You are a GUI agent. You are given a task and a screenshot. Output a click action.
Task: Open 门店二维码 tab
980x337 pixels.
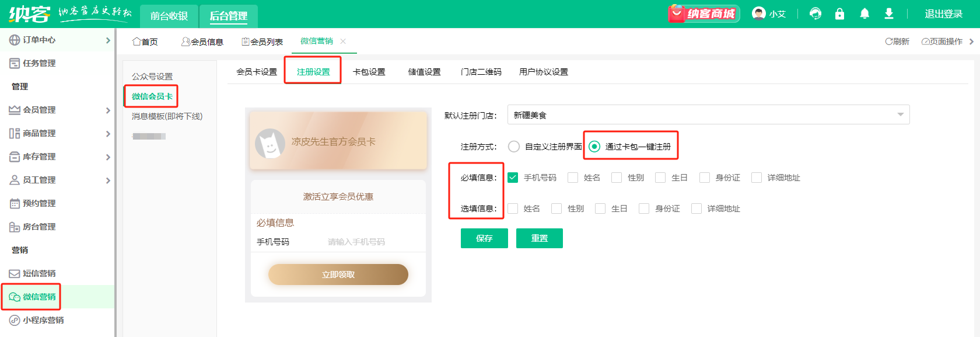(x=481, y=72)
